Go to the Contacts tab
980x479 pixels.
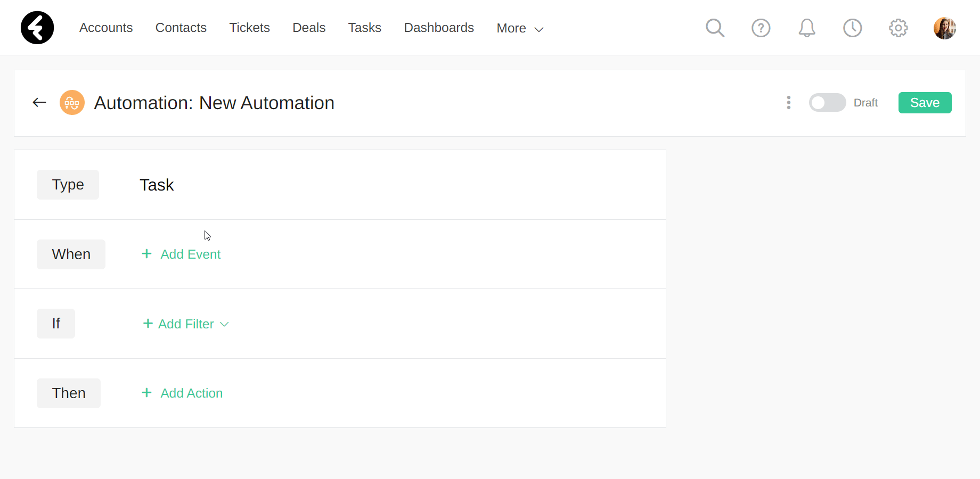coord(181,28)
